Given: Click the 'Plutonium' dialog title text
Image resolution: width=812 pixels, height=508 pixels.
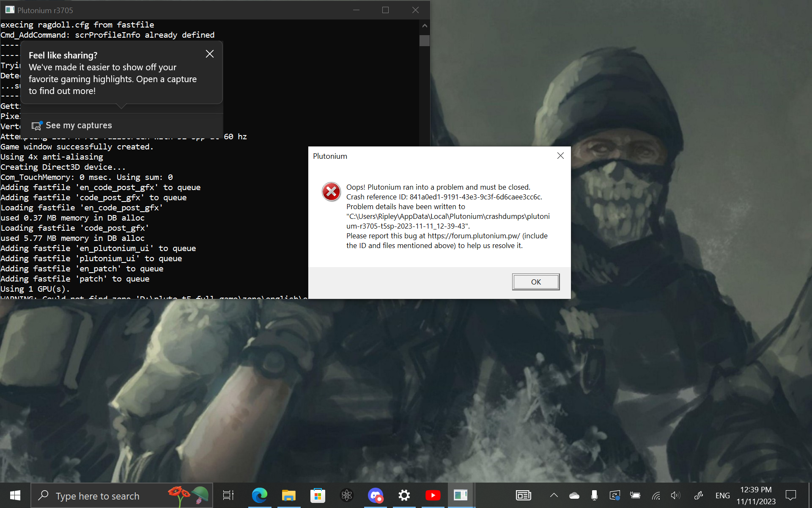Looking at the screenshot, I should pos(330,156).
